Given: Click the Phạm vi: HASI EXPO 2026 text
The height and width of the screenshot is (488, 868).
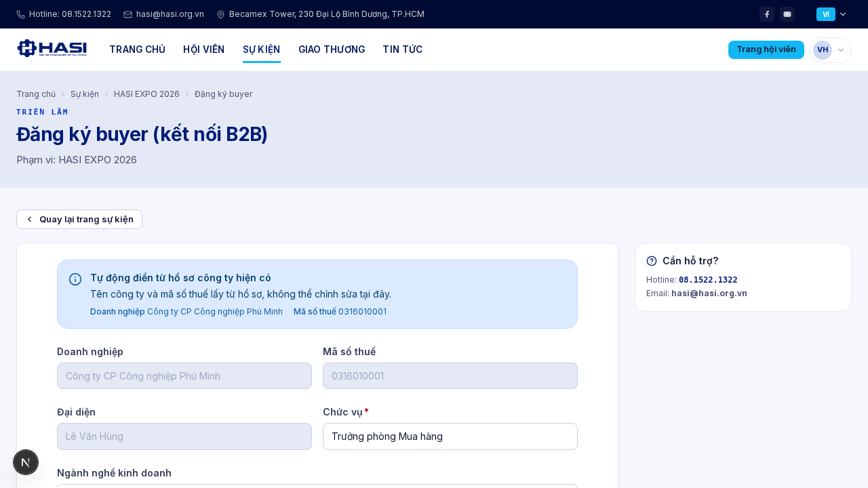Looking at the screenshot, I should click(x=77, y=160).
